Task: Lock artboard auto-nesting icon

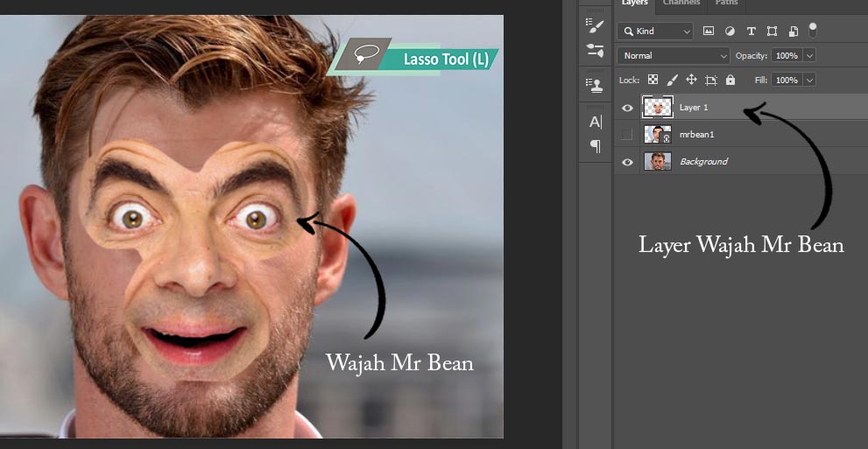Action: pos(711,81)
